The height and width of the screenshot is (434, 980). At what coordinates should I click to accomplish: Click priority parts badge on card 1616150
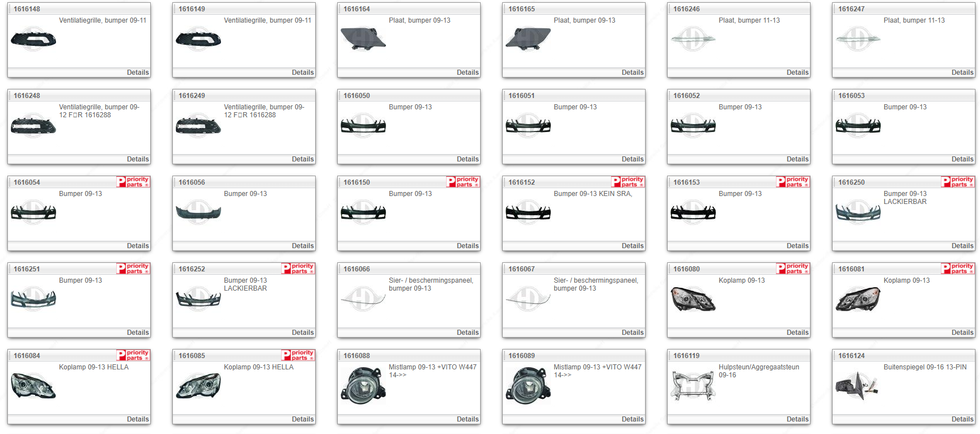[463, 182]
